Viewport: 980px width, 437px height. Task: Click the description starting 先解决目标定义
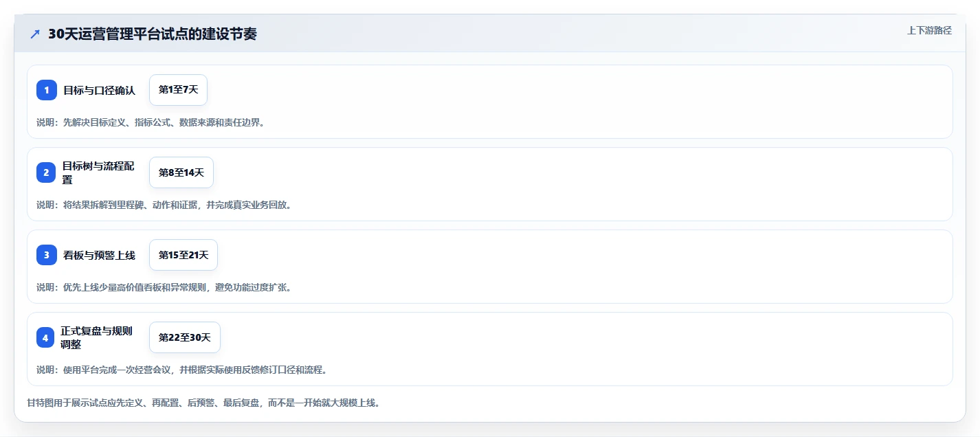(151, 122)
